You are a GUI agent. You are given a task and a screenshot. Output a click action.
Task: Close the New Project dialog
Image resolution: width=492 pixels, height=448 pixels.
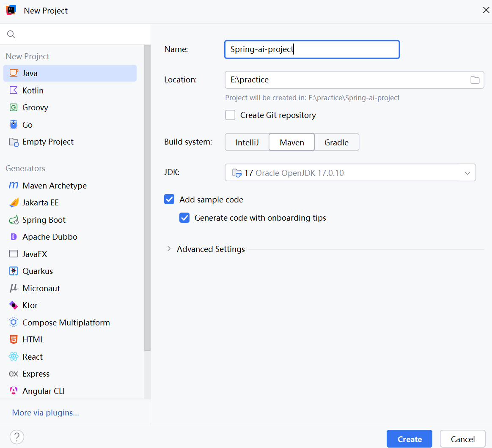[x=486, y=10]
